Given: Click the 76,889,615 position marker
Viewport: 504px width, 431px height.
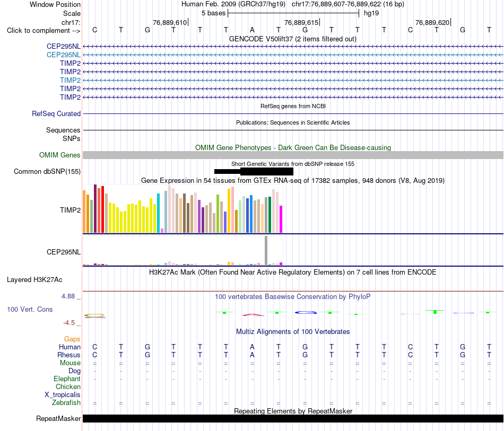Looking at the screenshot, I should (301, 22).
